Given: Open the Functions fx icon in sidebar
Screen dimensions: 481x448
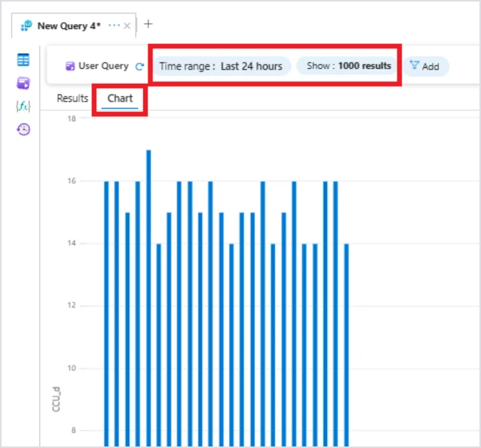Looking at the screenshot, I should 23,106.
